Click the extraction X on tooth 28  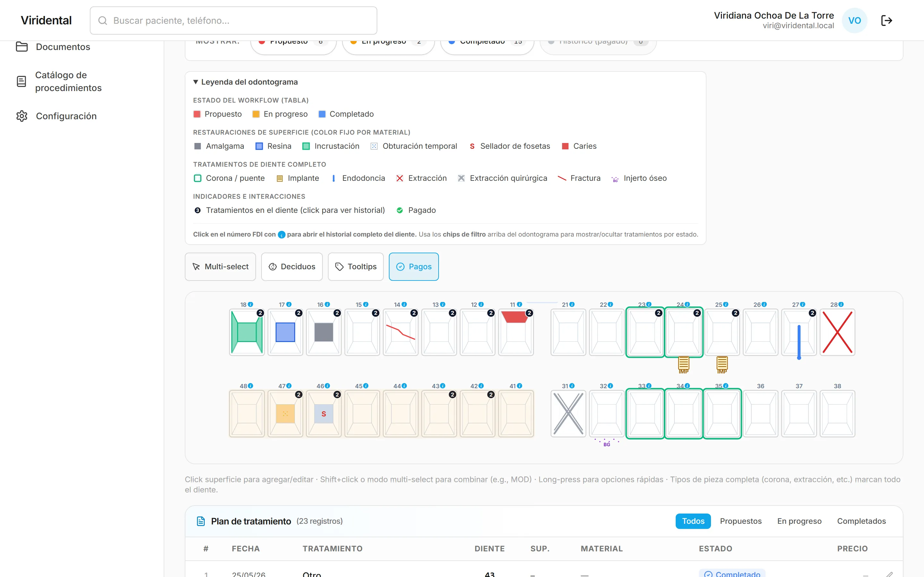click(x=837, y=332)
